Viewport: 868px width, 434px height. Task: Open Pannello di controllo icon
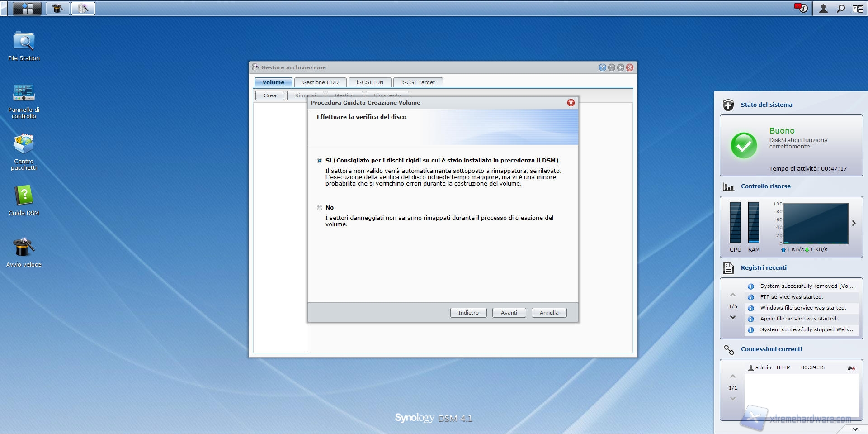[x=24, y=93]
